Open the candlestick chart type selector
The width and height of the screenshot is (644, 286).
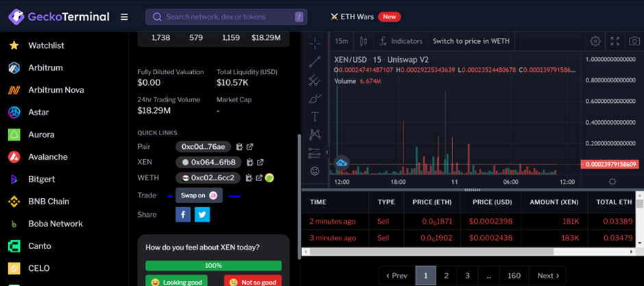click(x=363, y=41)
